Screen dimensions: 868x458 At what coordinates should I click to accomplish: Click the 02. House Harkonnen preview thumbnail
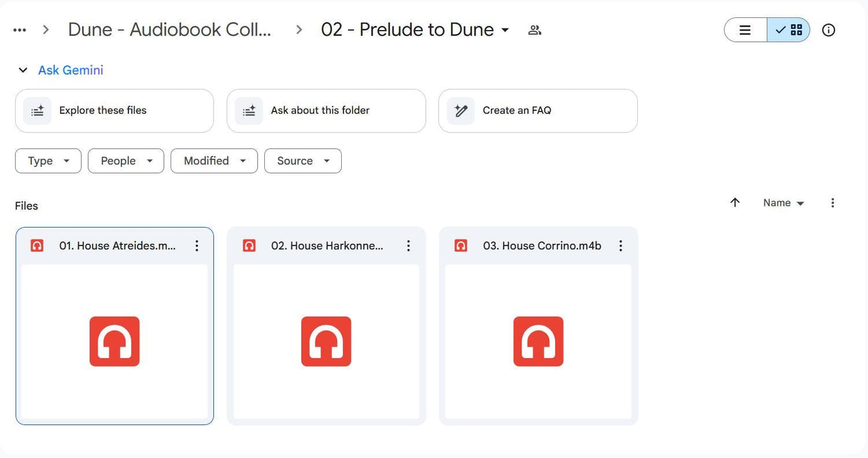point(326,342)
